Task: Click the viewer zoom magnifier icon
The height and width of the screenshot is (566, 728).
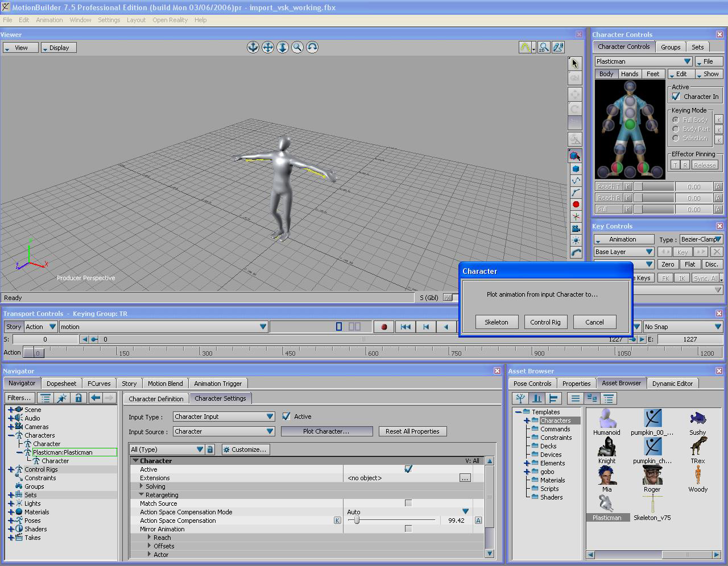Action: tap(297, 47)
